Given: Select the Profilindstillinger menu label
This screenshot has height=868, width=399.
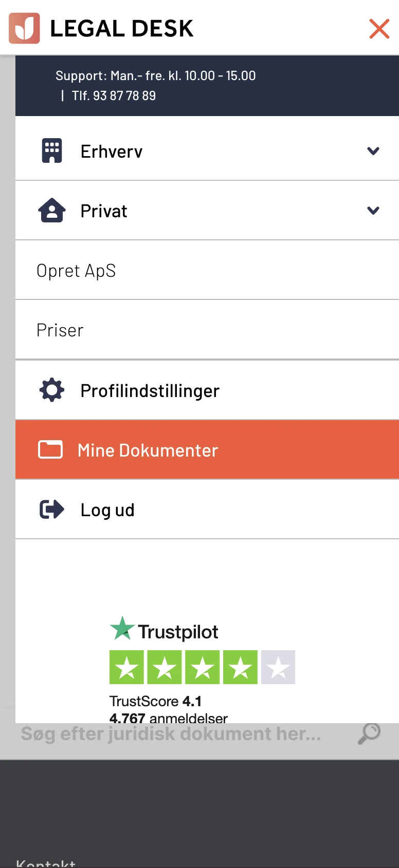Looking at the screenshot, I should tap(150, 391).
